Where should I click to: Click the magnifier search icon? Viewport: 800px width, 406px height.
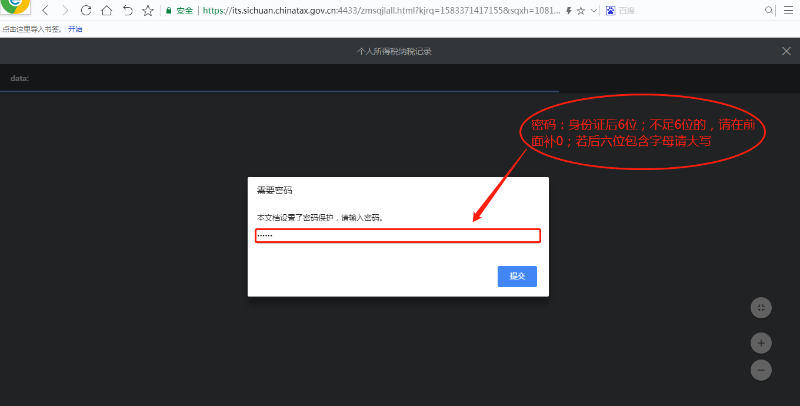coord(769,10)
